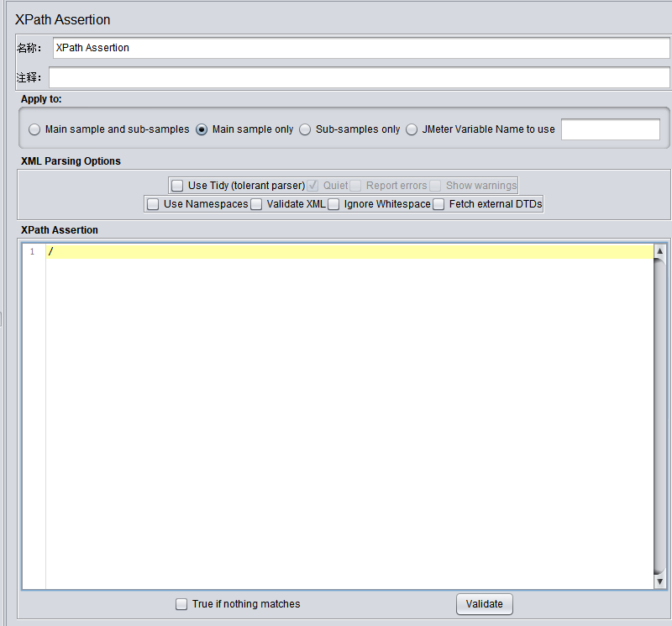
Task: Click the comments (注释) input field
Action: tap(360, 77)
